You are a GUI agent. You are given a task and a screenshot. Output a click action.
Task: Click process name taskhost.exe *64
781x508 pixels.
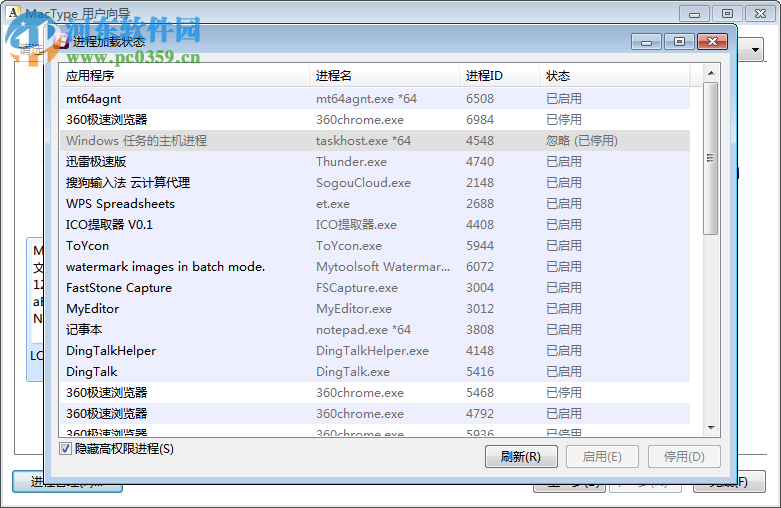pyautogui.click(x=363, y=141)
